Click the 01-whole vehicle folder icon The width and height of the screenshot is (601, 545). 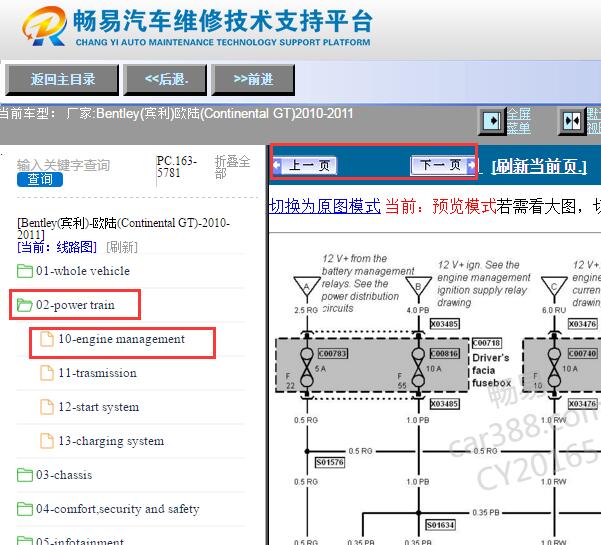[25, 271]
